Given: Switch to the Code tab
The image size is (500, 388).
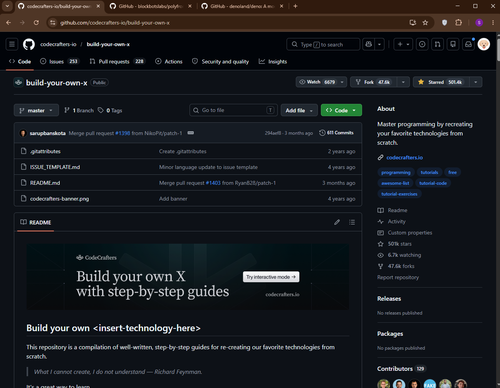Looking at the screenshot, I should tap(20, 61).
